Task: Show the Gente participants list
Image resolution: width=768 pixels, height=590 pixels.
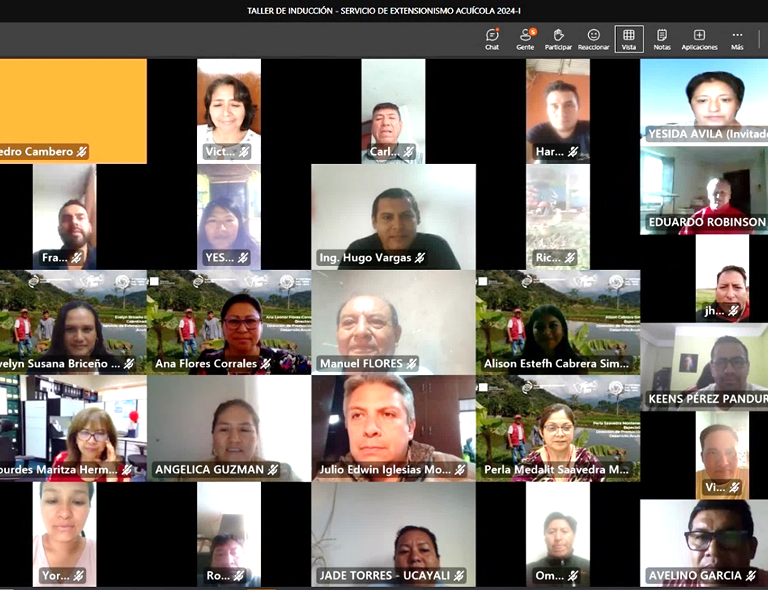Action: click(x=525, y=39)
